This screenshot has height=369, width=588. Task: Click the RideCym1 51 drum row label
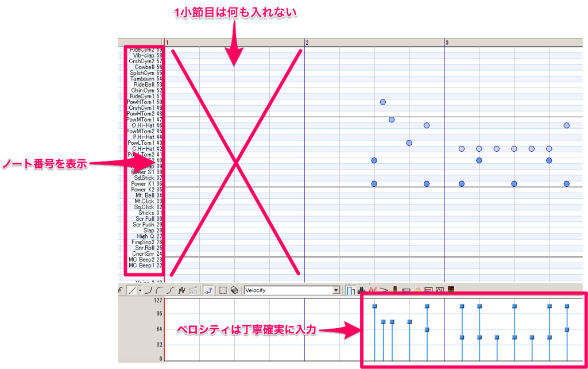click(146, 96)
